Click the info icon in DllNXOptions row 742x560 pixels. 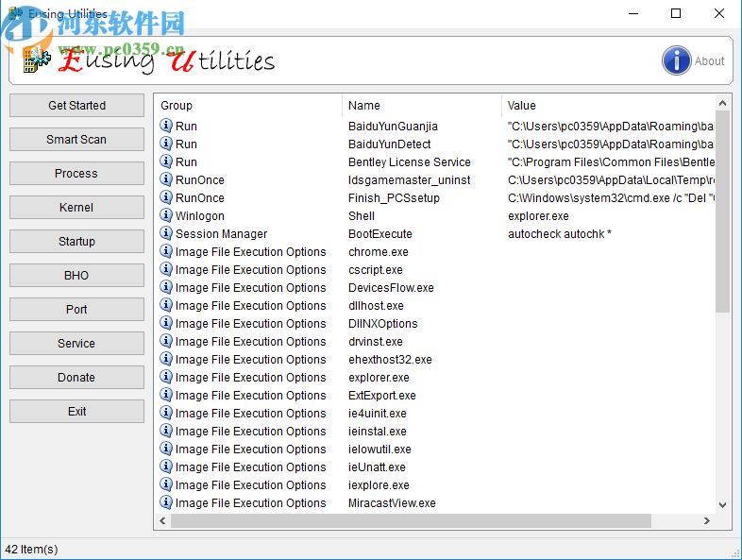click(x=165, y=323)
